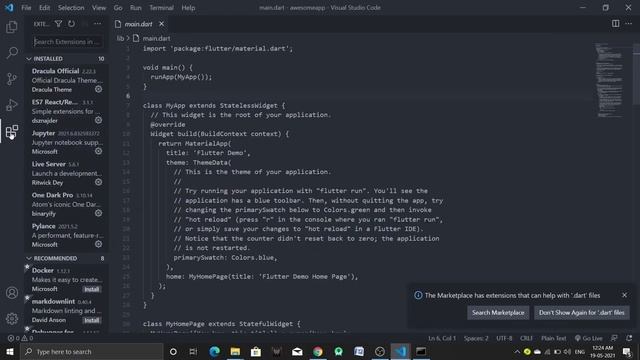Refresh the extensions list
The width and height of the screenshot is (640, 360).
[x=71, y=24]
